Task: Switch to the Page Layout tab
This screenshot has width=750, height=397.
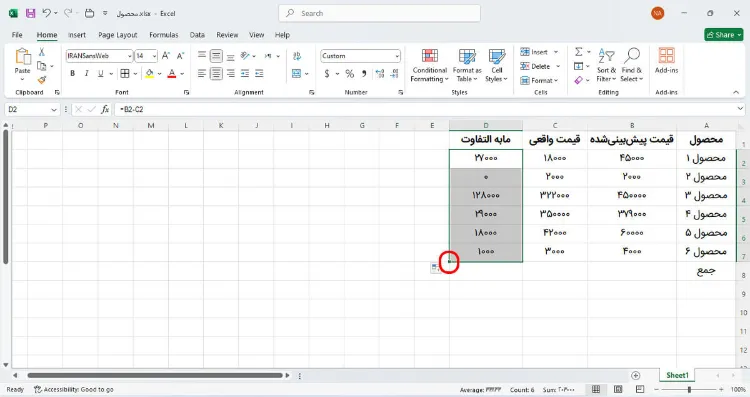Action: [x=118, y=35]
